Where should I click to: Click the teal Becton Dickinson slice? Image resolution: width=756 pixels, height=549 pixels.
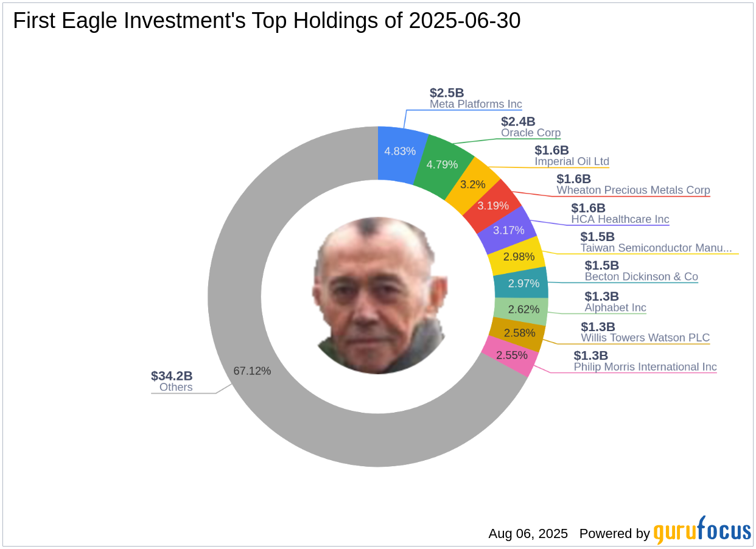coord(520,284)
